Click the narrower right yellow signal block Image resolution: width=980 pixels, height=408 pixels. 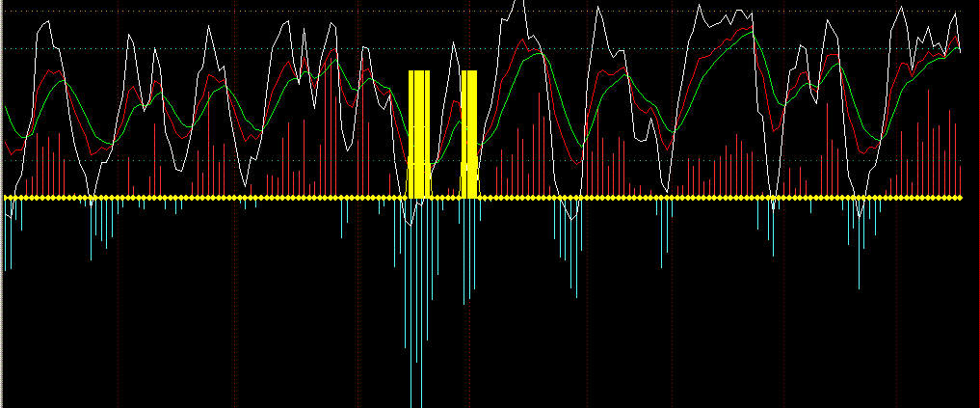(468, 134)
